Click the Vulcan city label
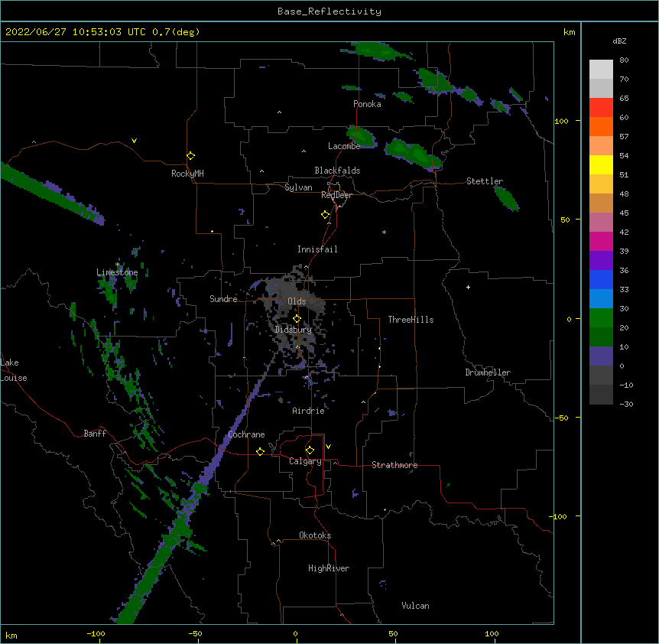The image size is (659, 644). click(x=415, y=606)
